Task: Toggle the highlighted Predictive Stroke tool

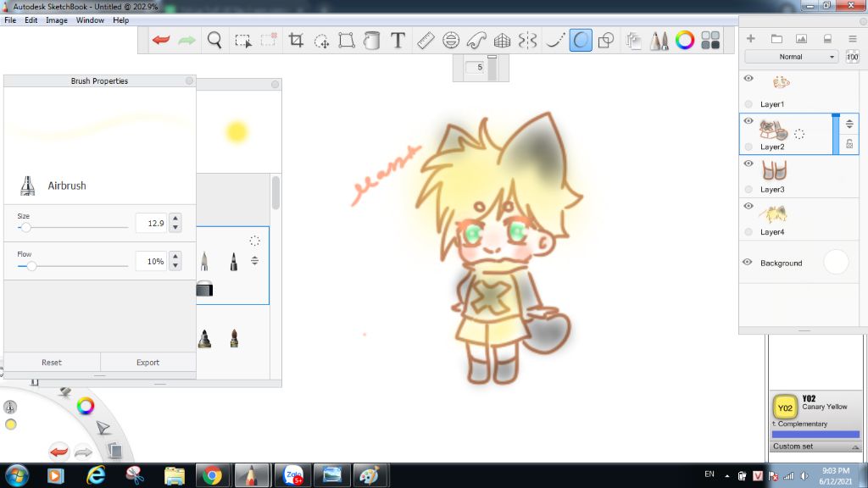Action: point(581,40)
